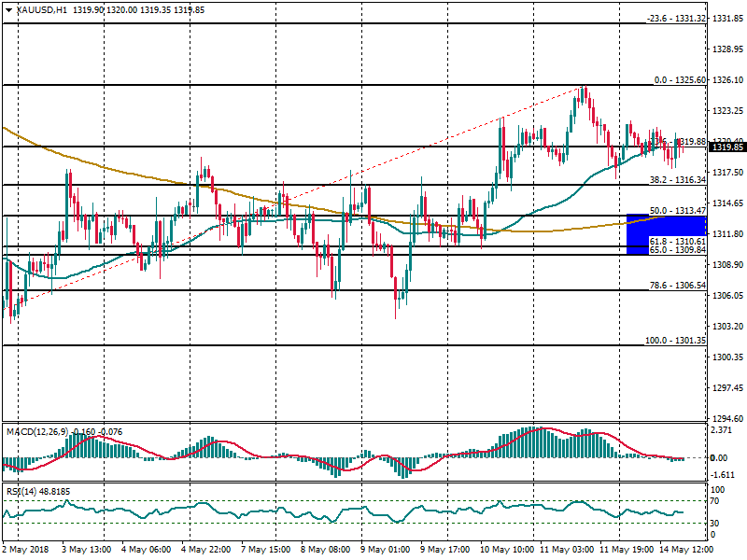Click the 78.6 - 1306.54 retracement label
The height and width of the screenshot is (560, 747).
click(676, 286)
